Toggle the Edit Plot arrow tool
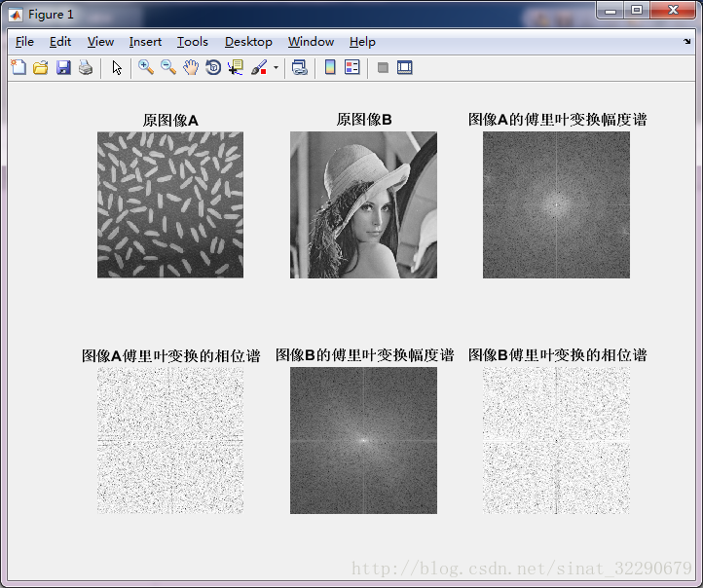Screen dimensions: 703x588 coord(117,67)
